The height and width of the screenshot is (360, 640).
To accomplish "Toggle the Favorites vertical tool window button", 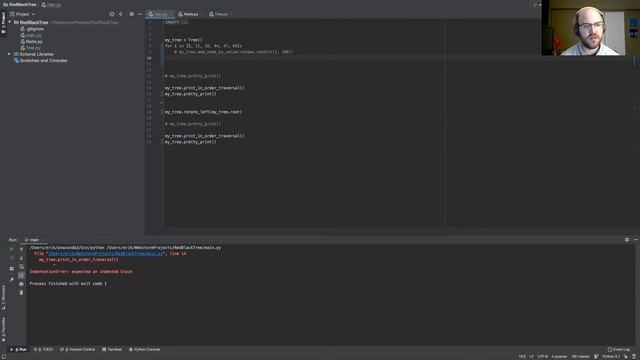I will tap(3, 329).
